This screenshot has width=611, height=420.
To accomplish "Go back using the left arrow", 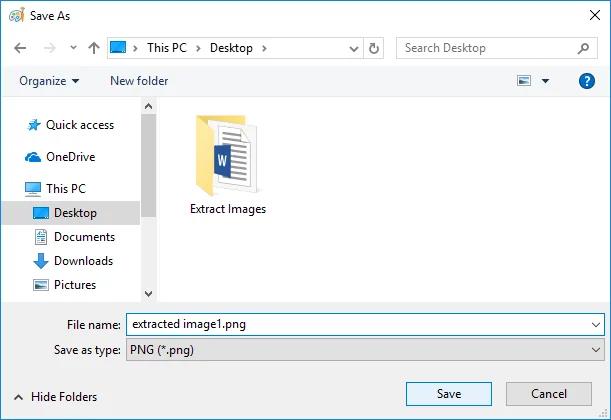I will (20, 48).
